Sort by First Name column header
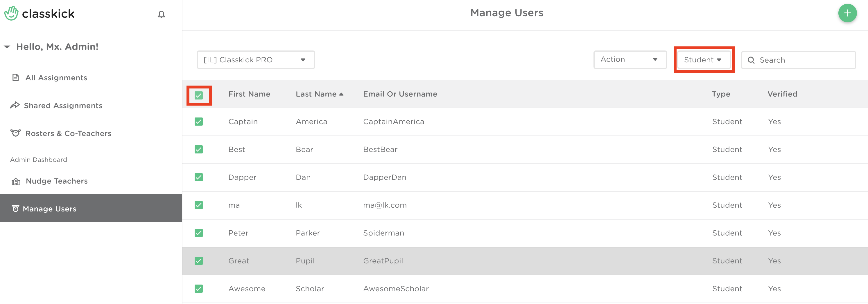Image resolution: width=868 pixels, height=304 pixels. 249,94
